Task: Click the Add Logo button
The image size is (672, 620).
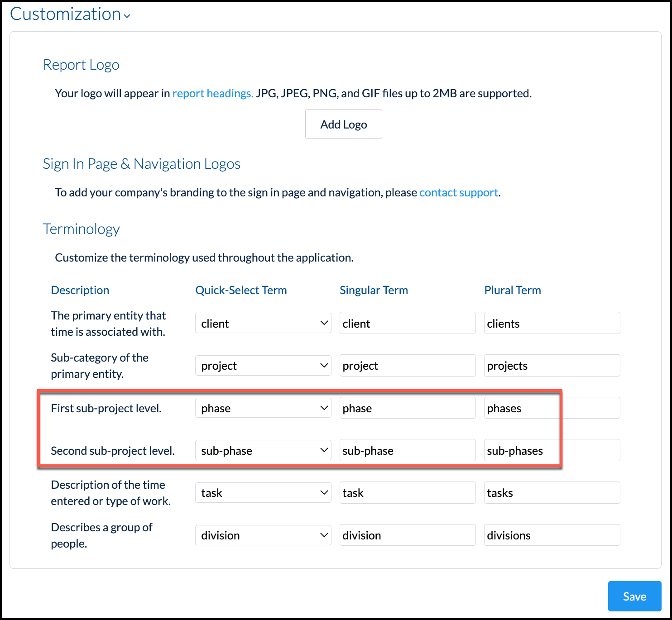Action: [343, 124]
